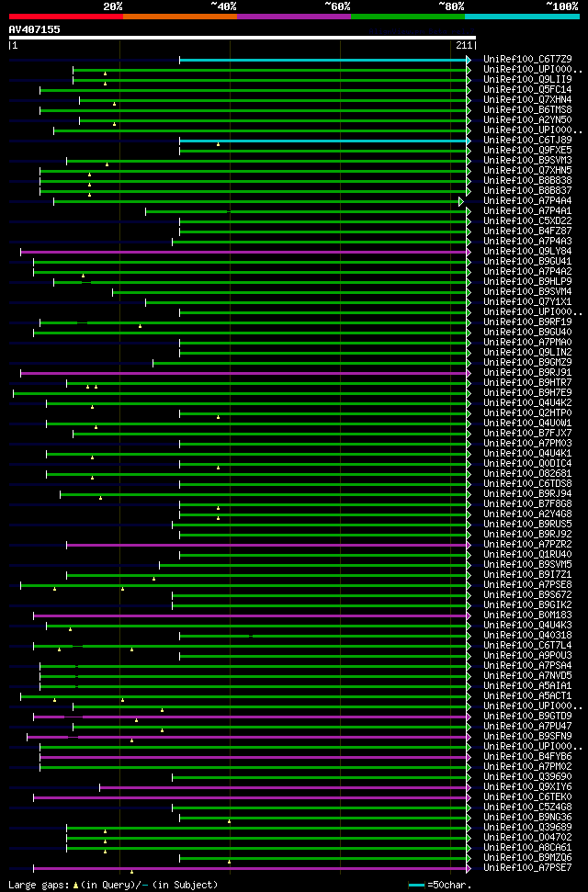Click the purple alignment bar for A7PZR2
Image resolution: width=588 pixels, height=892 pixels.
(x=268, y=545)
